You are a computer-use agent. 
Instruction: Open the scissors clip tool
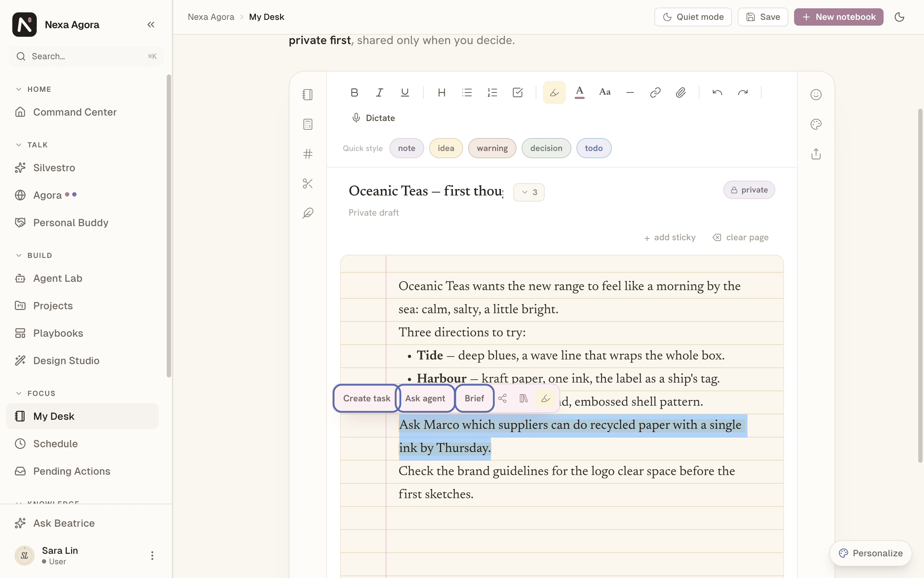tap(308, 184)
